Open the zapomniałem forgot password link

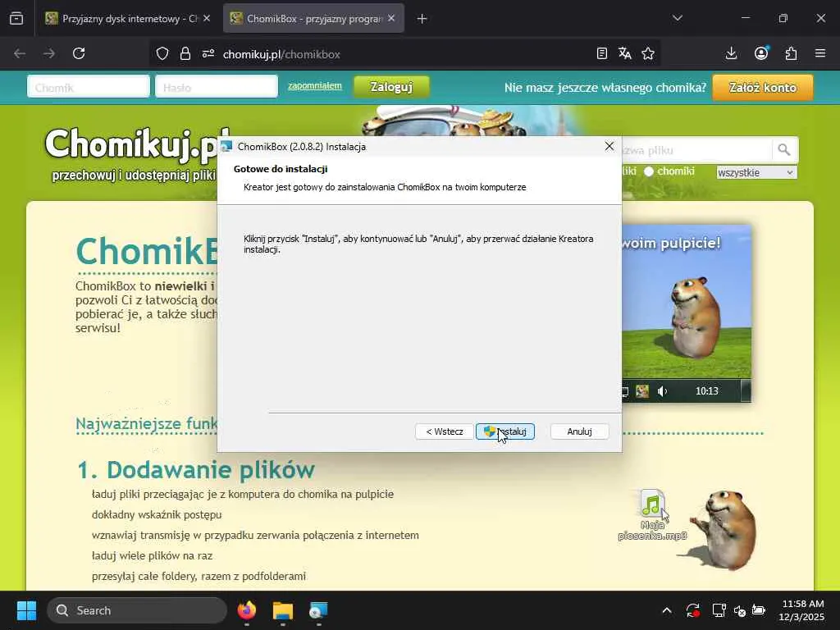click(315, 85)
